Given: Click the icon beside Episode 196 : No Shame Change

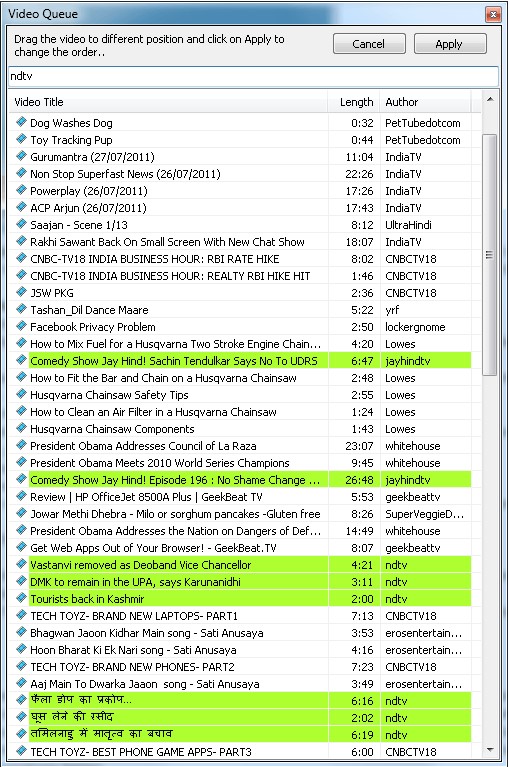Looking at the screenshot, I should click(x=21, y=479).
